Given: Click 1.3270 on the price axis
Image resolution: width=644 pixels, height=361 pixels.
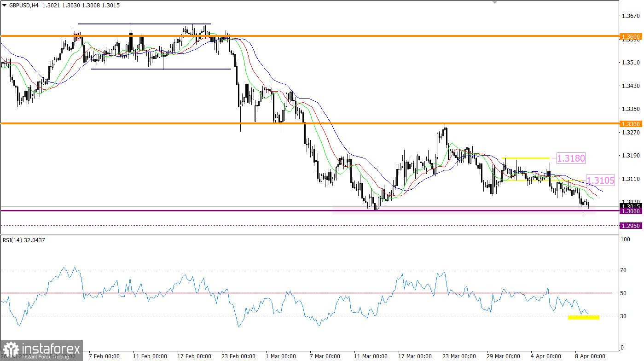Looking at the screenshot, I should pyautogui.click(x=630, y=133).
